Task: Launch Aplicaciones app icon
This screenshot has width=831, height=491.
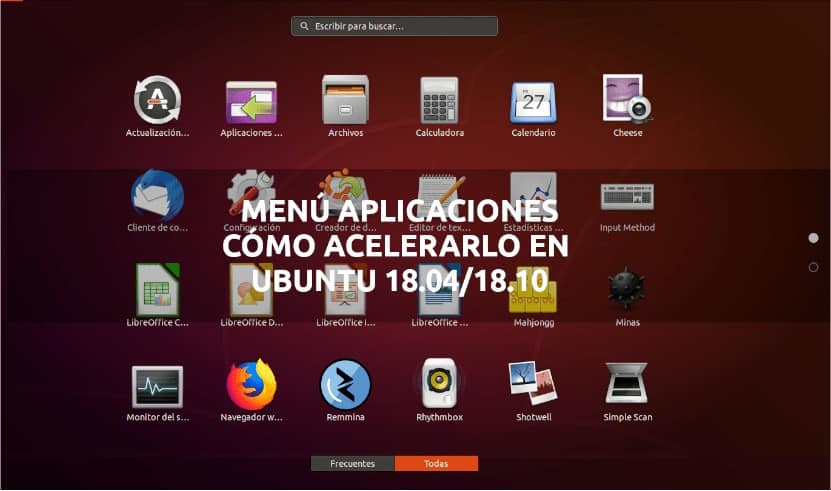Action: (251, 102)
